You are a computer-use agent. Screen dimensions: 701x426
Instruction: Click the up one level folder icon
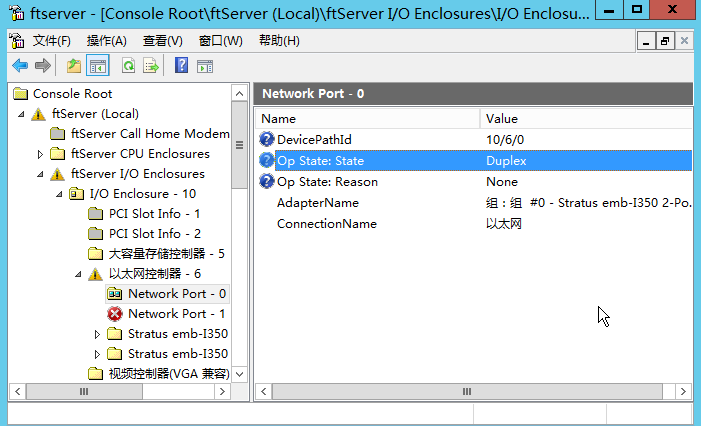pyautogui.click(x=74, y=66)
